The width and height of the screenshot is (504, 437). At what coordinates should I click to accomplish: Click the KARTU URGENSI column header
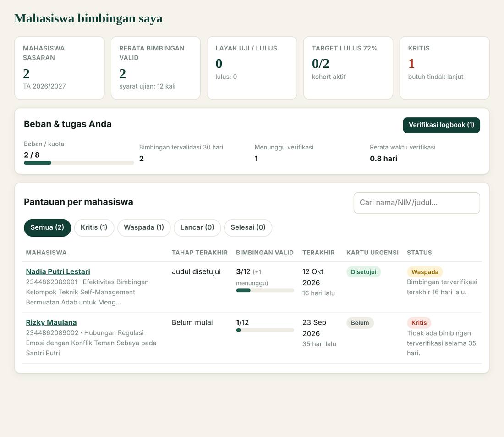372,253
